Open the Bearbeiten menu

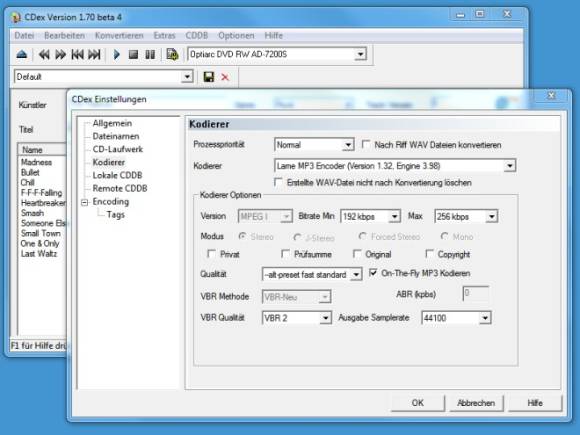64,36
